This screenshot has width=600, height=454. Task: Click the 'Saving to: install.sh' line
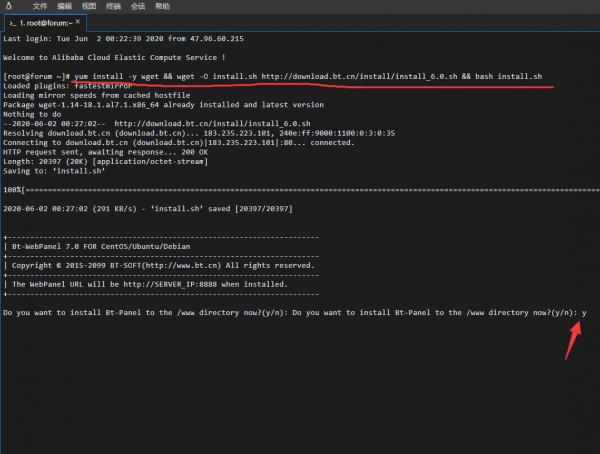pos(54,171)
